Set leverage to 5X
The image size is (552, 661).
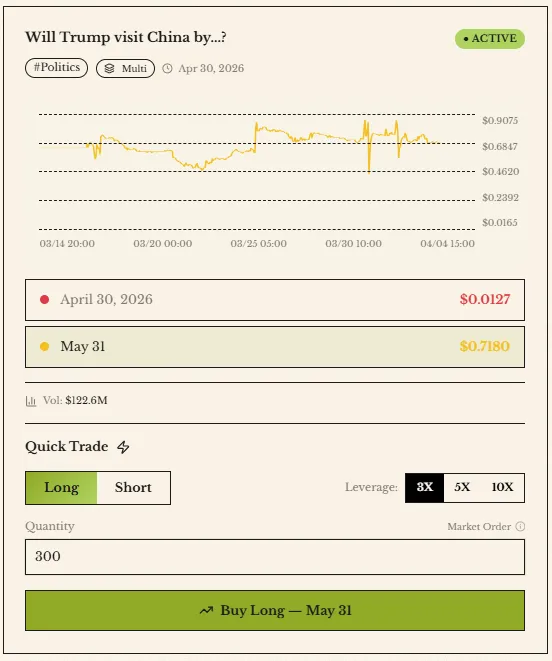[x=462, y=487]
